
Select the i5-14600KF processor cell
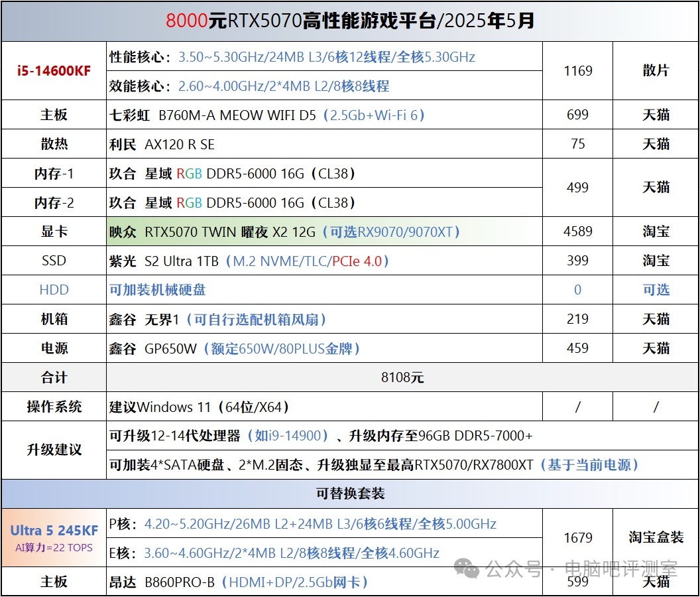(54, 71)
